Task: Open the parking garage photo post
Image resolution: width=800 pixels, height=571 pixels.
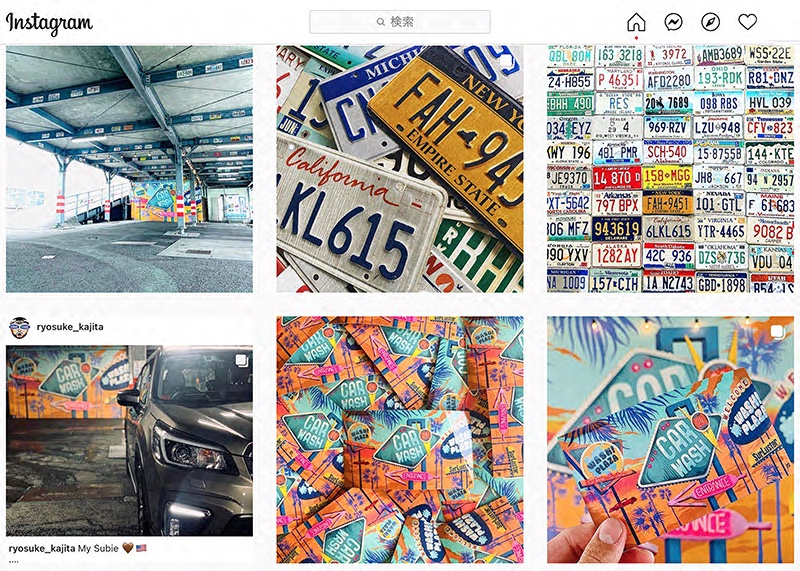Action: [129, 169]
